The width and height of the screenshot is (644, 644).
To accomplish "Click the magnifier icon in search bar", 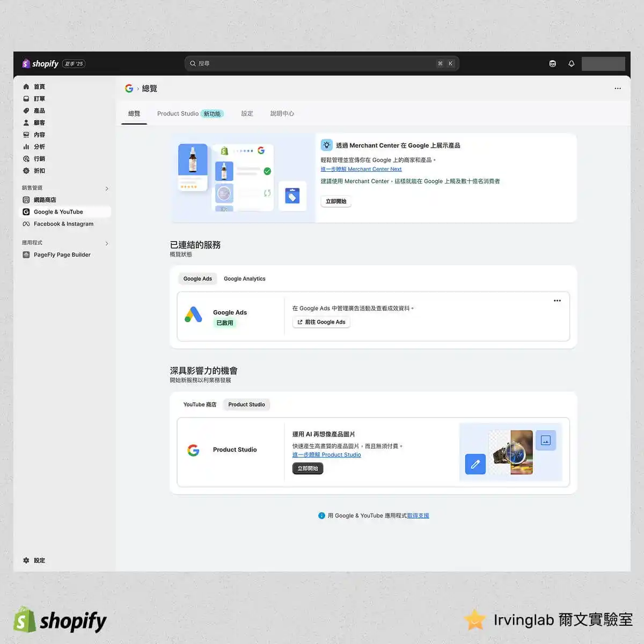I will (193, 63).
